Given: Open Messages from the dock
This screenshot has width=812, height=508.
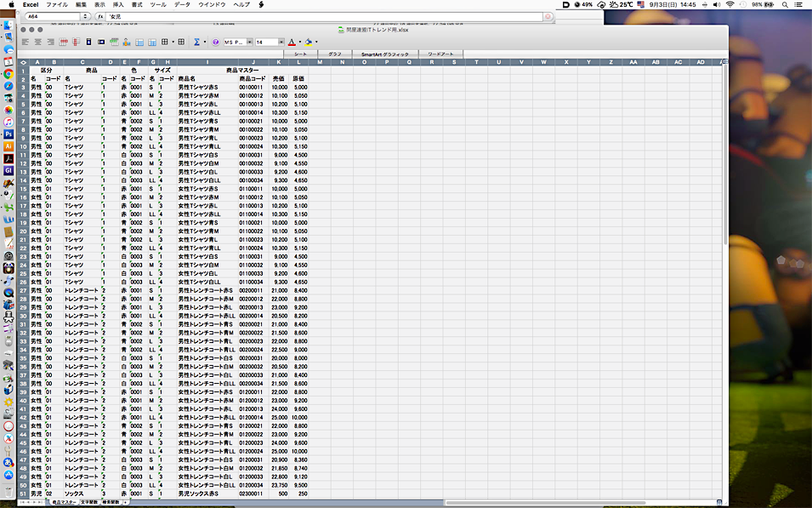Looking at the screenshot, I should click(9, 49).
